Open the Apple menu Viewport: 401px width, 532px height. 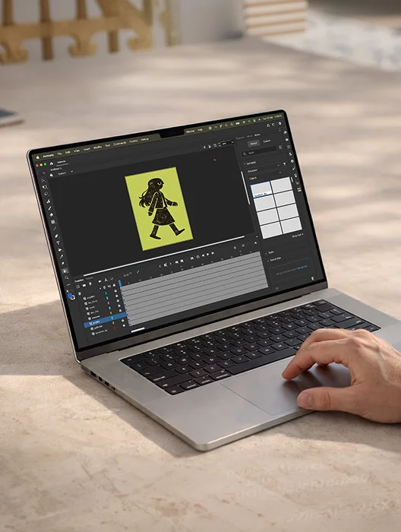pyautogui.click(x=38, y=157)
